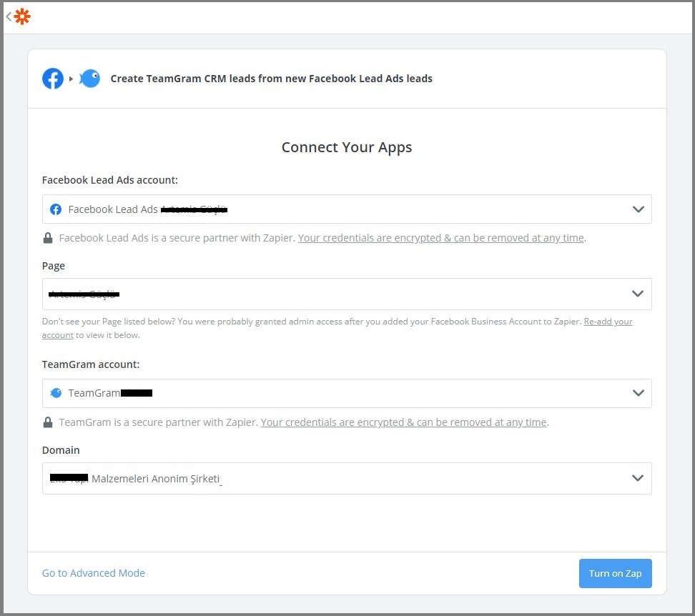Open the Page selection field
Viewport: 695px width, 616px height.
pyautogui.click(x=347, y=294)
